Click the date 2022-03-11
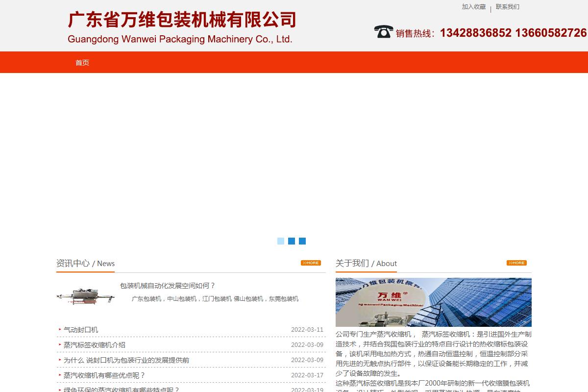Image resolution: width=588 pixels, height=392 pixels. pyautogui.click(x=307, y=330)
